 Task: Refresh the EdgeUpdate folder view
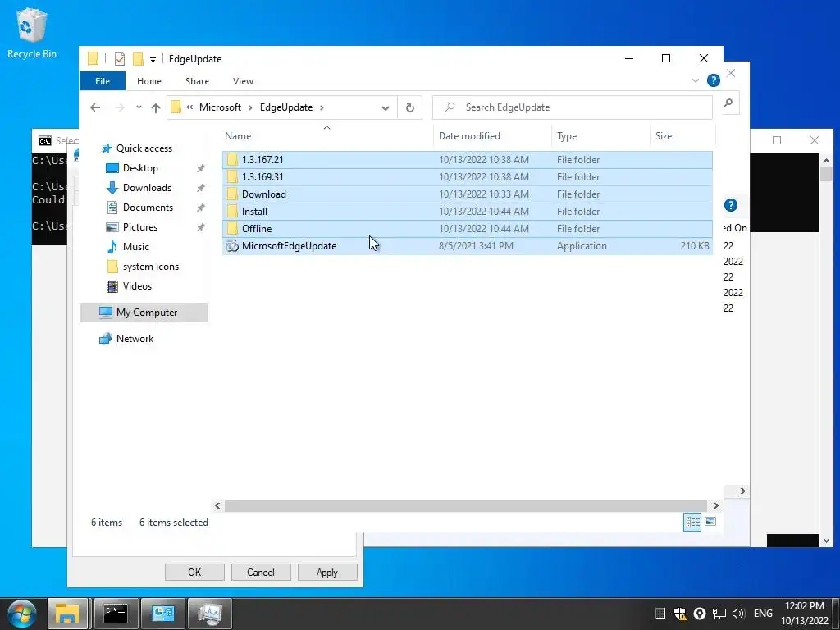[410, 107]
